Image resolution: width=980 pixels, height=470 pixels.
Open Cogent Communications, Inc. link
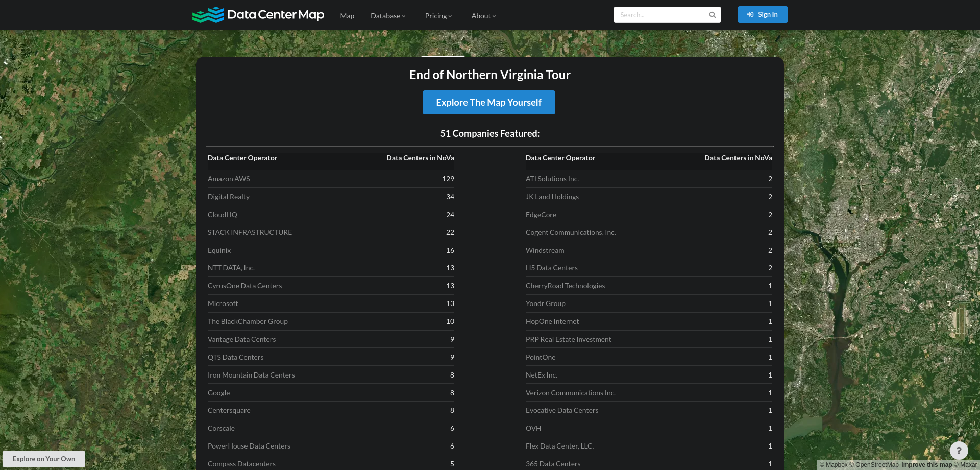point(571,232)
